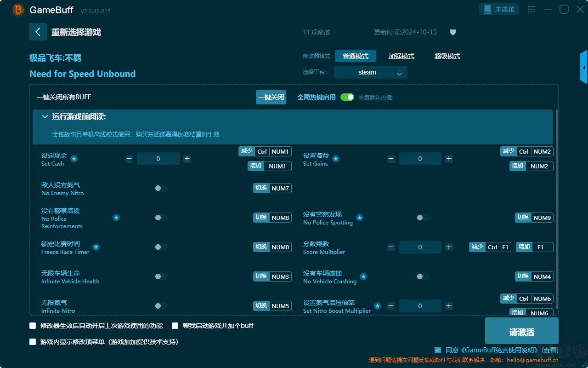The image size is (588, 368).
Task: Click the back arrow next to 重新选择游戏
Action: [38, 32]
